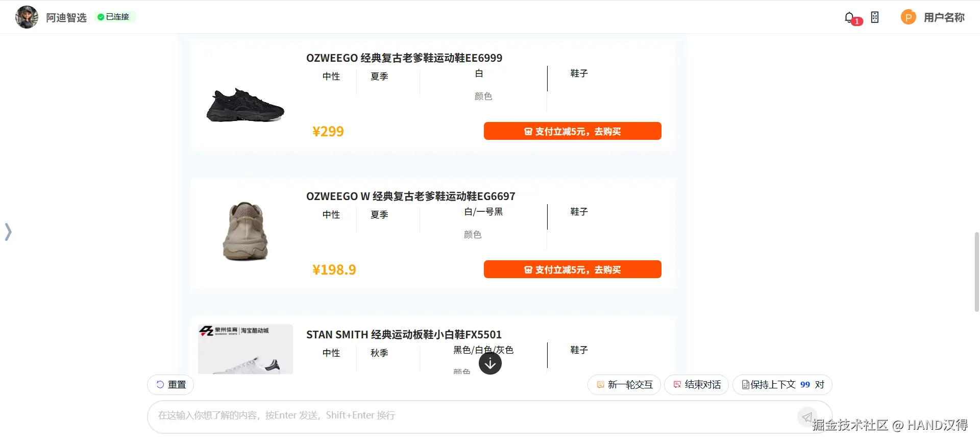This screenshot has height=444, width=980.
Task: Click the scroll-to-bottom arrow button
Action: (x=490, y=363)
